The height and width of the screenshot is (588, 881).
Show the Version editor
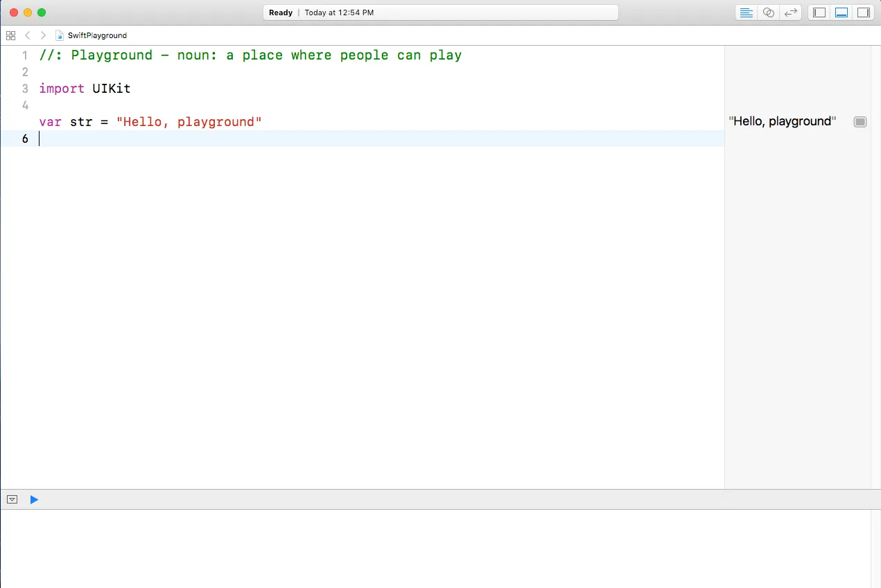pos(790,12)
